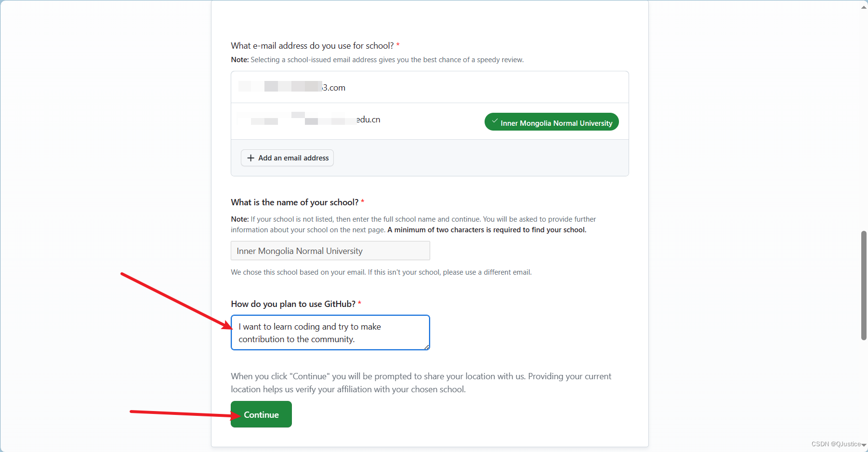The width and height of the screenshot is (868, 452).
Task: Click the red asterisk after the school name question
Action: (363, 201)
